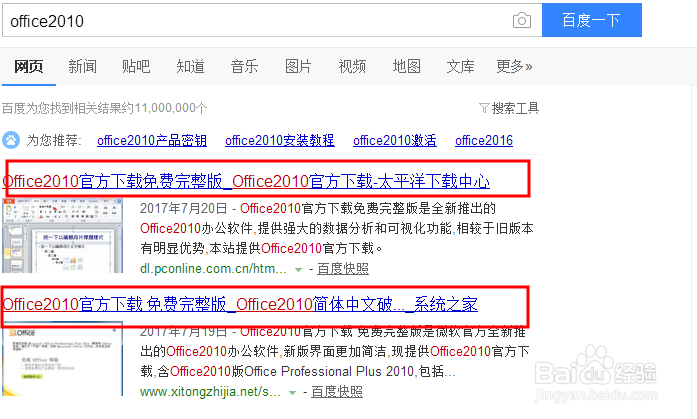Open the 系统之家 Office2010 result title
Image resolution: width=697 pixels, height=419 pixels.
(240, 304)
